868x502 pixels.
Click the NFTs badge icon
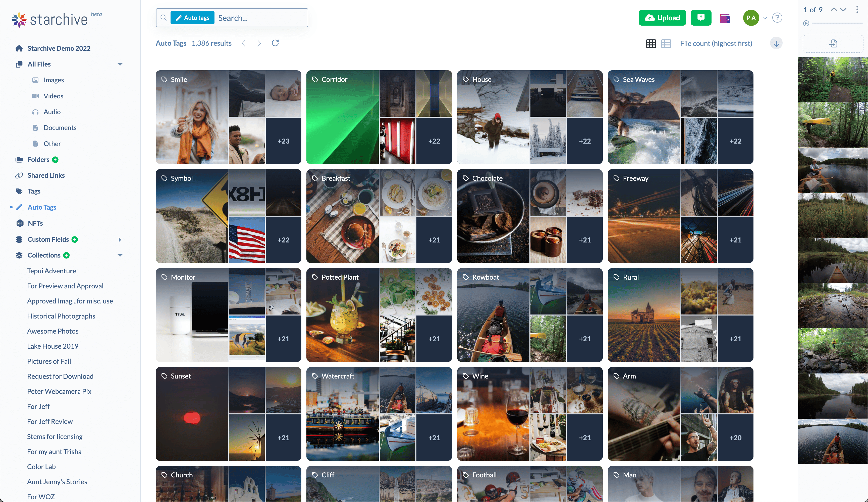click(20, 223)
